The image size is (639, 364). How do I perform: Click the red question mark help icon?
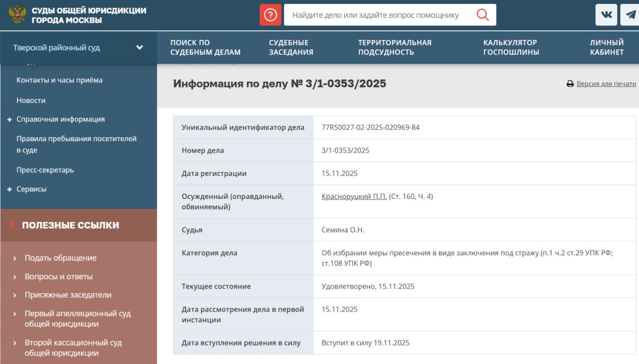point(270,14)
